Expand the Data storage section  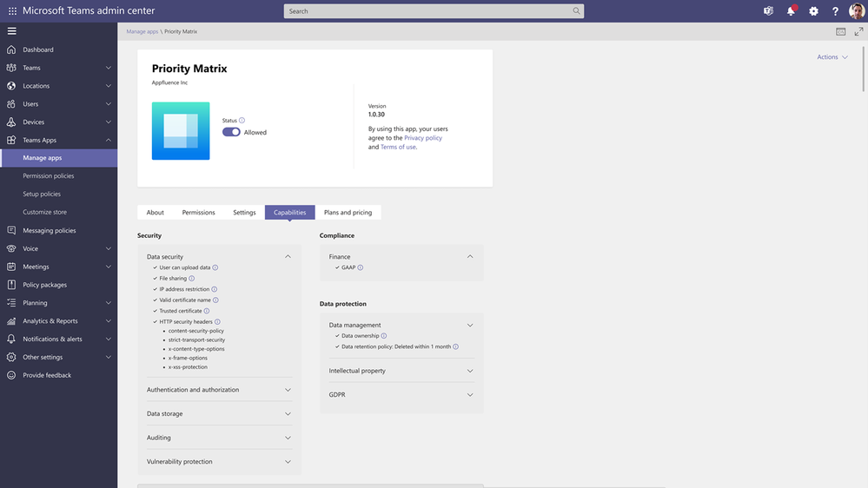point(288,414)
